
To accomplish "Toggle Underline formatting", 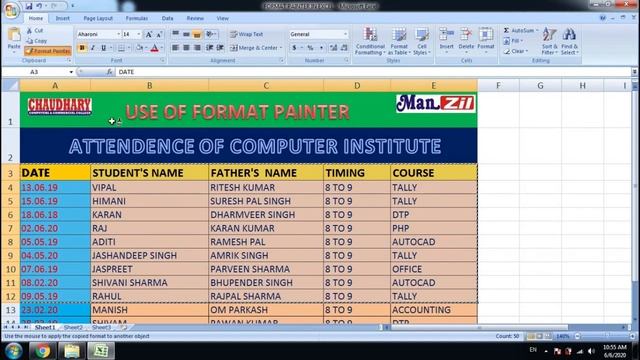I will tap(103, 48).
